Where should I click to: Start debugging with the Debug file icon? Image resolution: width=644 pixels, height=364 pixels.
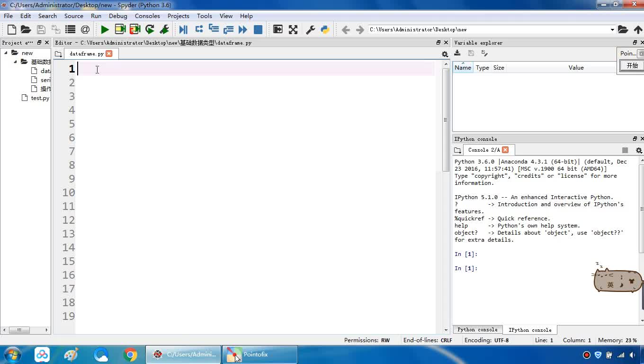183,29
